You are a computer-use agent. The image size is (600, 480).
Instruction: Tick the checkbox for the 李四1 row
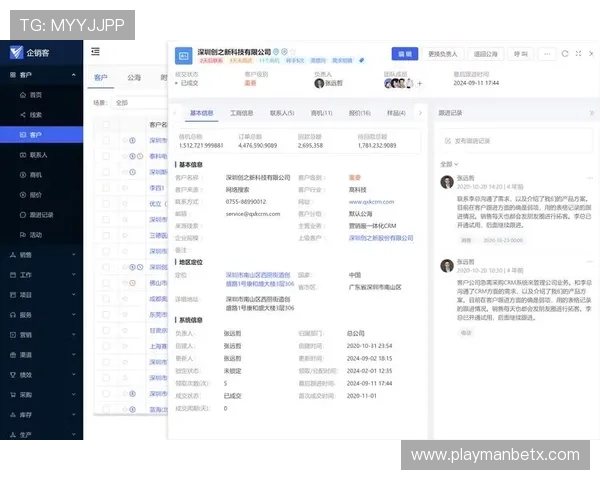pyautogui.click(x=106, y=188)
